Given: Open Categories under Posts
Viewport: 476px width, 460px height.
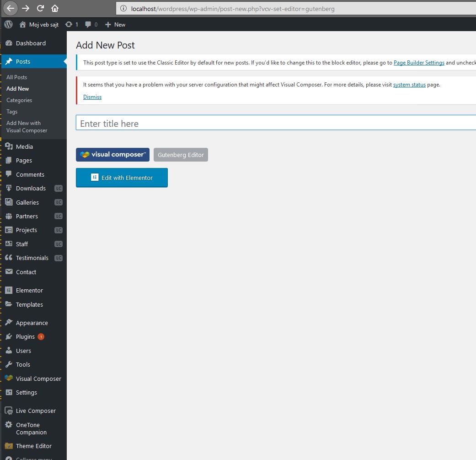Looking at the screenshot, I should (x=19, y=100).
